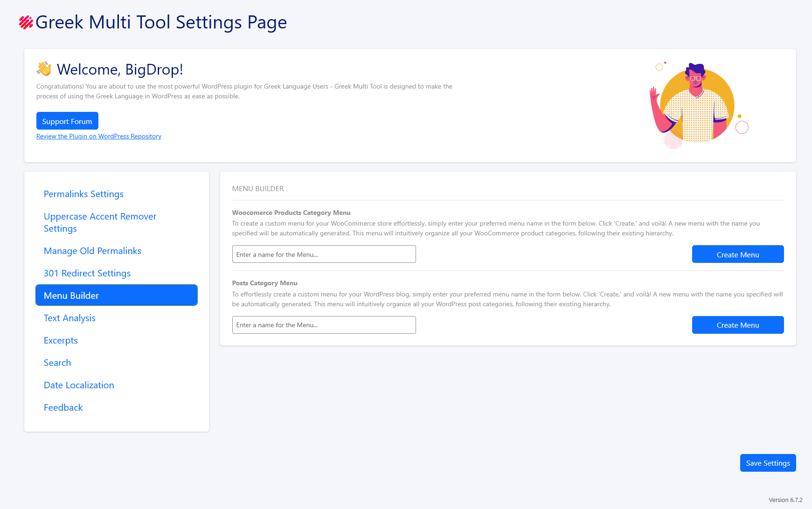Open Uppercase Accent Remover Settings
The width and height of the screenshot is (812, 509).
coord(100,222)
